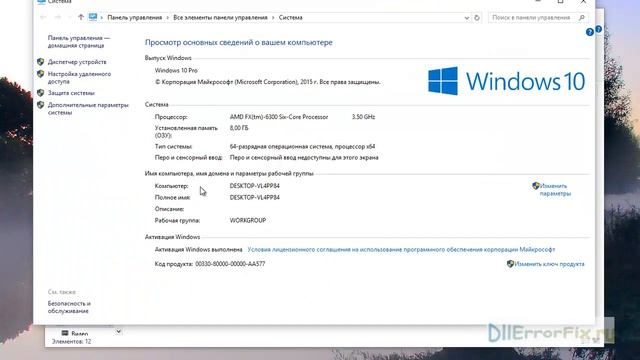Open Диспетчер устройств

pyautogui.click(x=77, y=62)
